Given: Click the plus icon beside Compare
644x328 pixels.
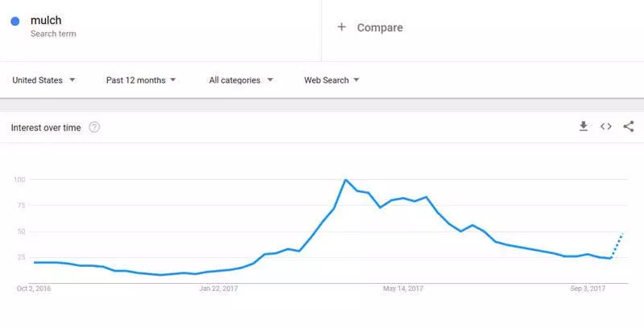Looking at the screenshot, I should 341,27.
